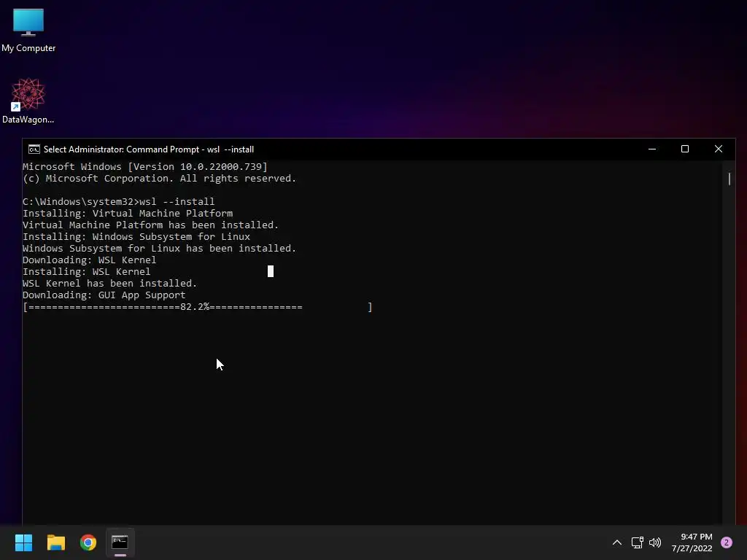Viewport: 747px width, 560px height.
Task: Open Google Chrome from the taskbar
Action: pos(88,542)
